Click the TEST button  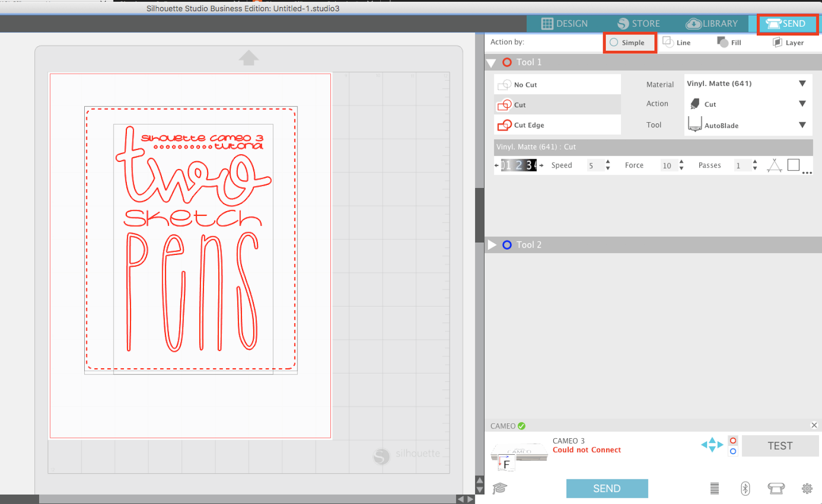pyautogui.click(x=780, y=445)
